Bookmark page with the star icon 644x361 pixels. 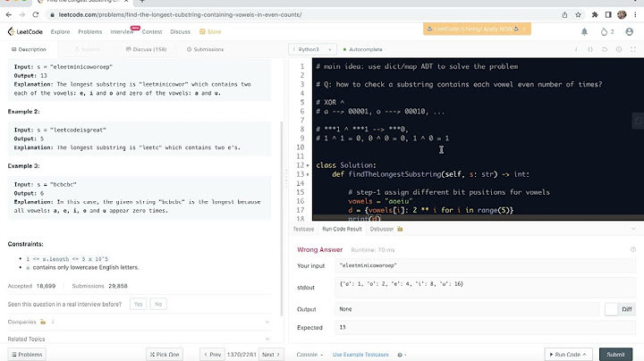click(x=579, y=15)
